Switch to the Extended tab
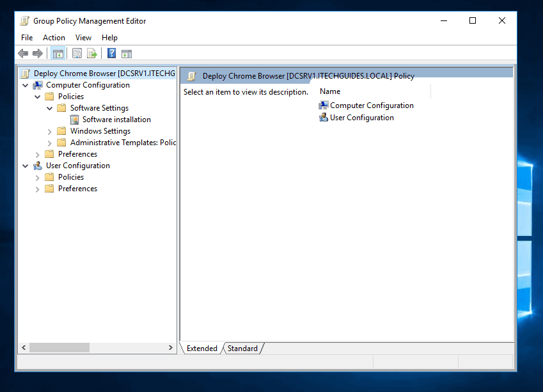The width and height of the screenshot is (543, 392). pyautogui.click(x=202, y=349)
